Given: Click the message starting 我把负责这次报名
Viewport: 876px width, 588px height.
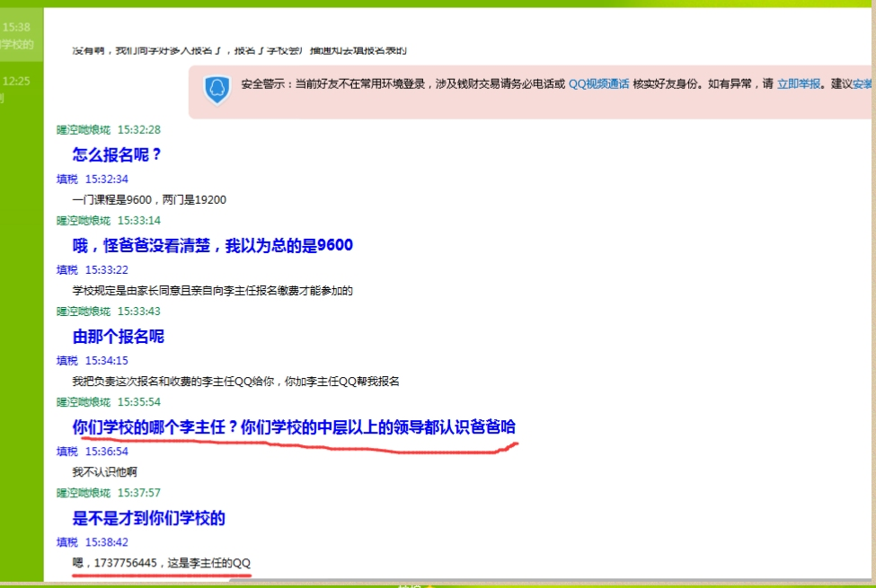Looking at the screenshot, I should (x=235, y=381).
